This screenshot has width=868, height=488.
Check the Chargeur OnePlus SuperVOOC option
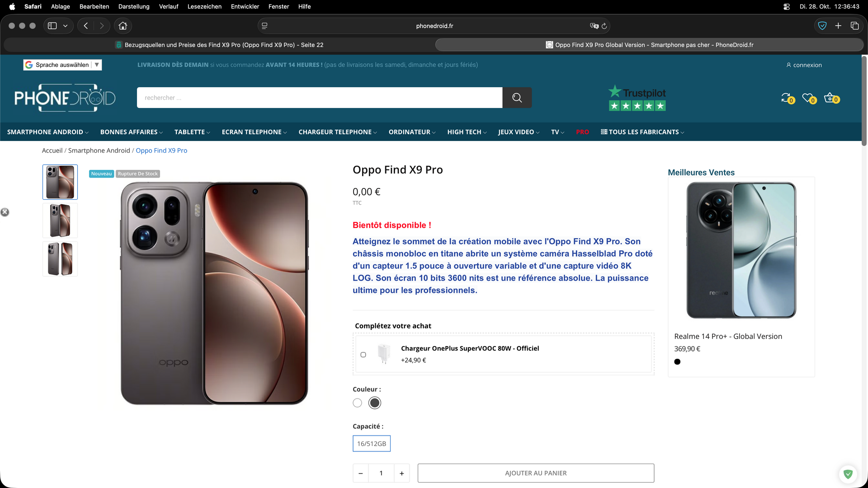[x=363, y=355]
